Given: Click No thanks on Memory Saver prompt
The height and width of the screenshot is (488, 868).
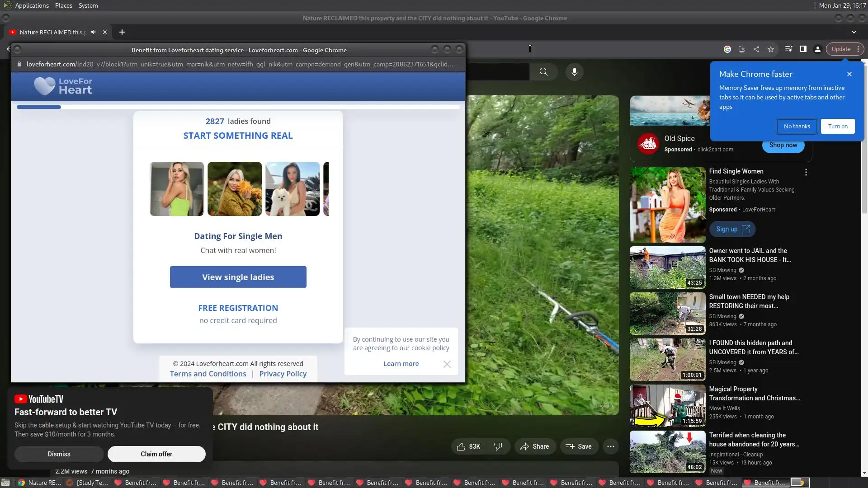Looking at the screenshot, I should [797, 127].
